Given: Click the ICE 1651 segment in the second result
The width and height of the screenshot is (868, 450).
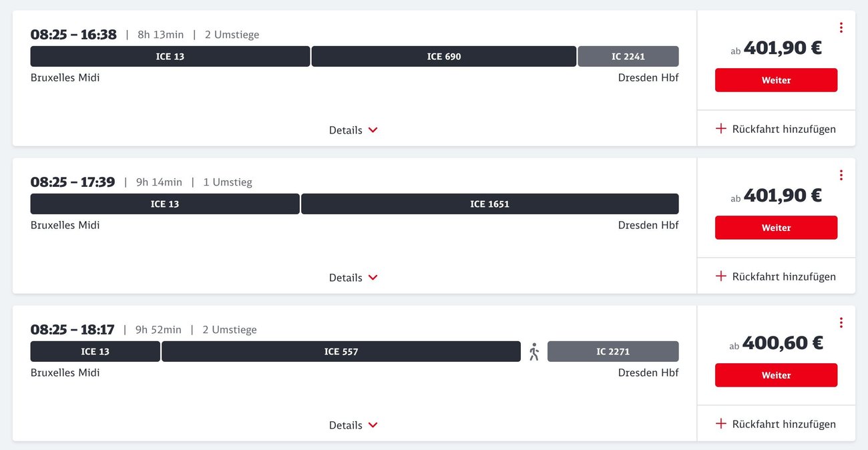Looking at the screenshot, I should (x=489, y=204).
